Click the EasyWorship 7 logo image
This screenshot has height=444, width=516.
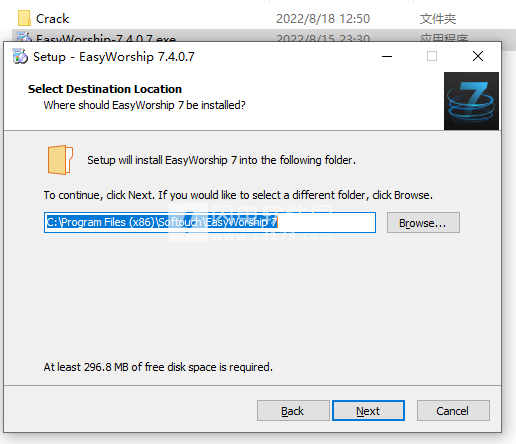[471, 101]
